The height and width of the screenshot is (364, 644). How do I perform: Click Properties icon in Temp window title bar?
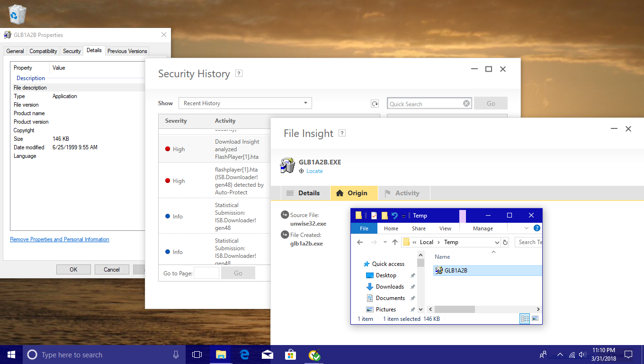click(x=374, y=216)
